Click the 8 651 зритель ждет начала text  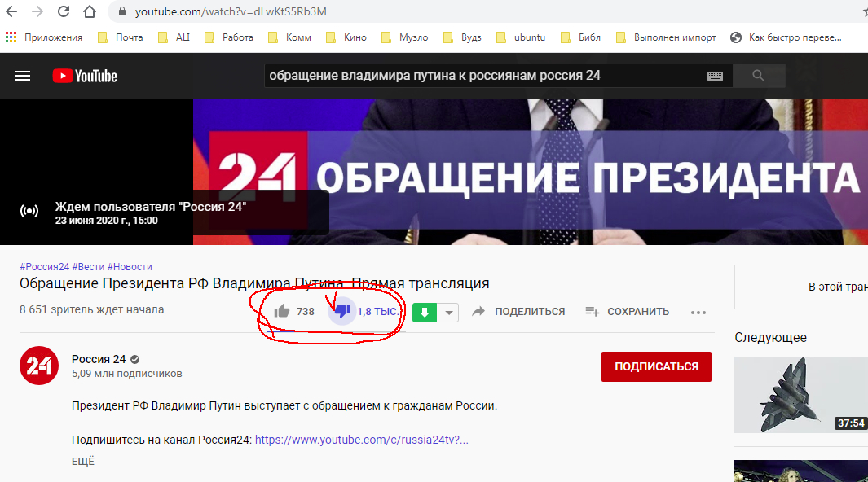(92, 310)
